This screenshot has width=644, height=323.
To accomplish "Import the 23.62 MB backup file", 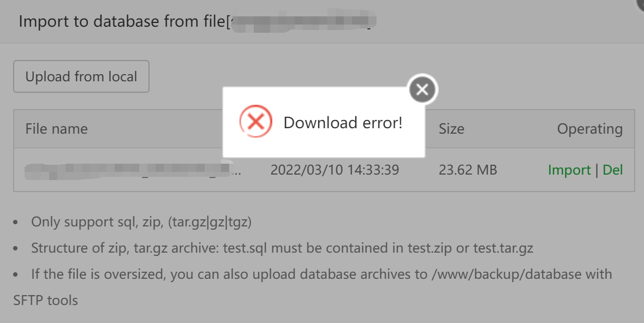I will pos(569,170).
